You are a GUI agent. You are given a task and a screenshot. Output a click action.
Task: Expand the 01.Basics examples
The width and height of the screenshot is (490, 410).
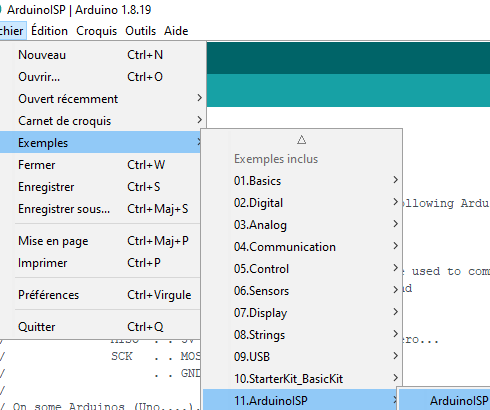[x=302, y=181]
